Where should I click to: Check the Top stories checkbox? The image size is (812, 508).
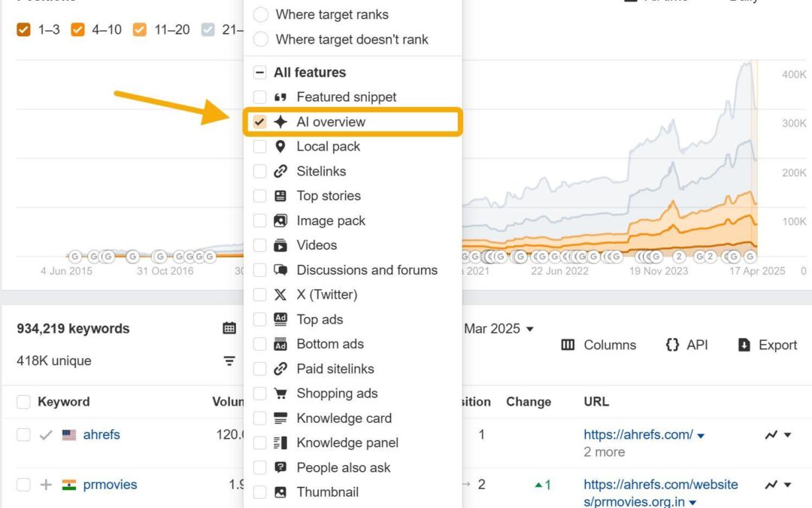click(x=259, y=196)
